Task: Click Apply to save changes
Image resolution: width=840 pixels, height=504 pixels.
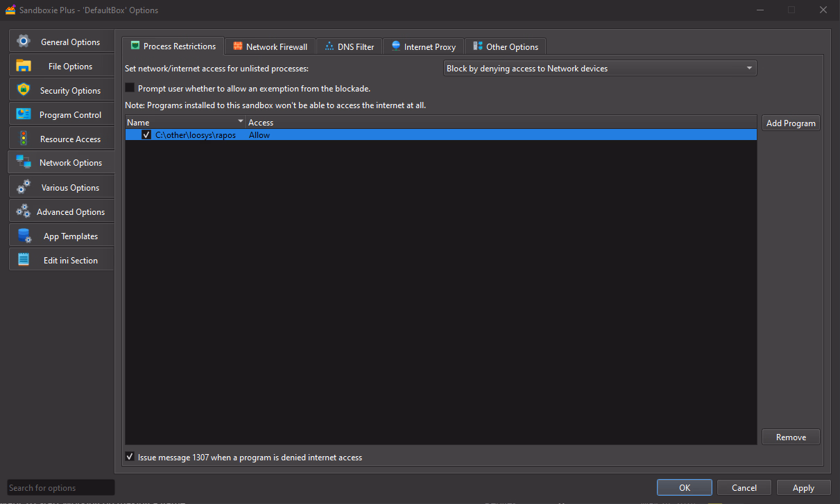Action: 803,487
